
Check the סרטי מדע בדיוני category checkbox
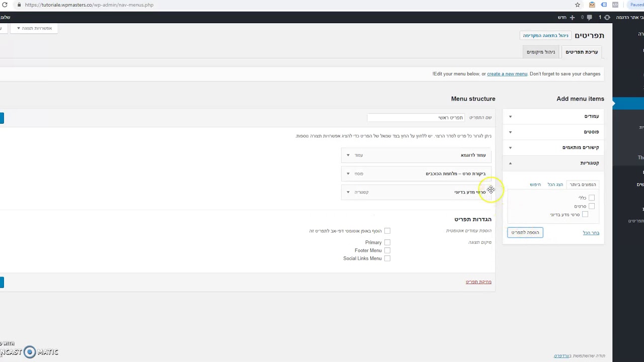click(585, 214)
